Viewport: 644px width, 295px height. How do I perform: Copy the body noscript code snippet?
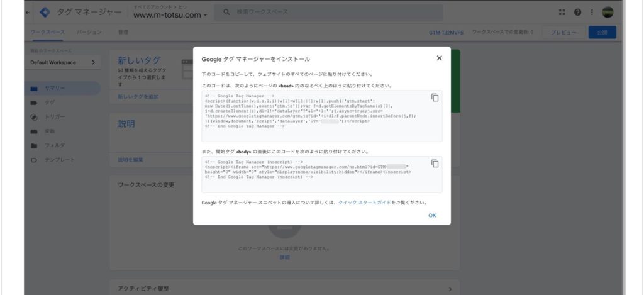435,164
